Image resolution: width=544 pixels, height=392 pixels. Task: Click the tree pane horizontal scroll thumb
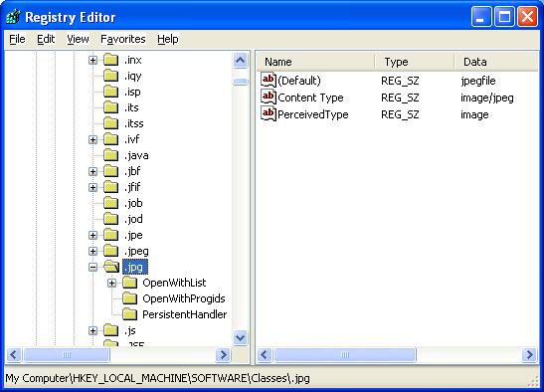(67, 354)
